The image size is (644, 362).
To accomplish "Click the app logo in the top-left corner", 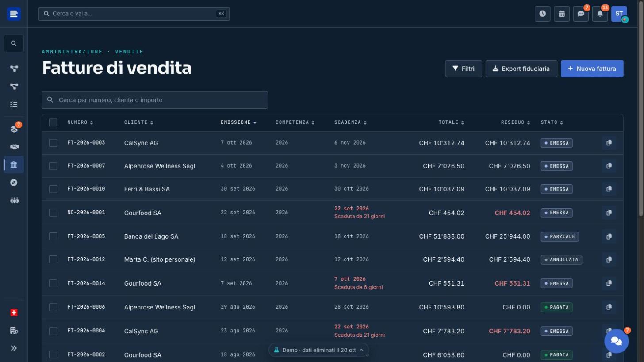I will 14,14.
